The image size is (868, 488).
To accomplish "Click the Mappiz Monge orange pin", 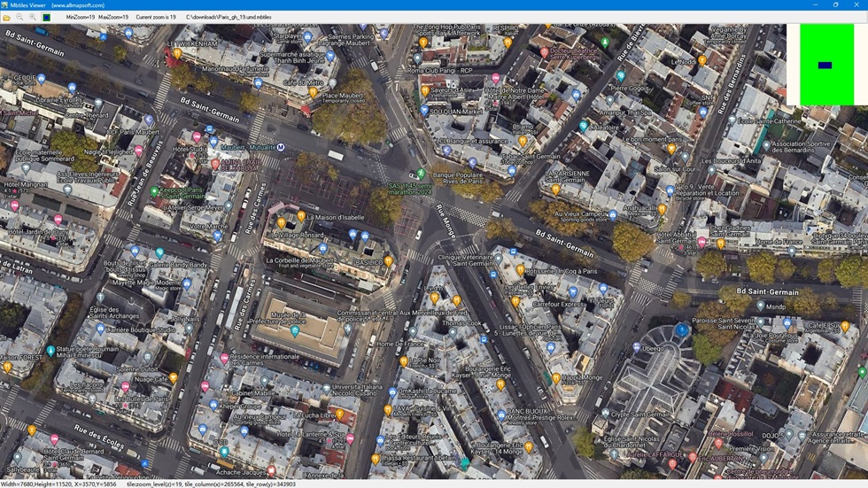I will [556, 378].
